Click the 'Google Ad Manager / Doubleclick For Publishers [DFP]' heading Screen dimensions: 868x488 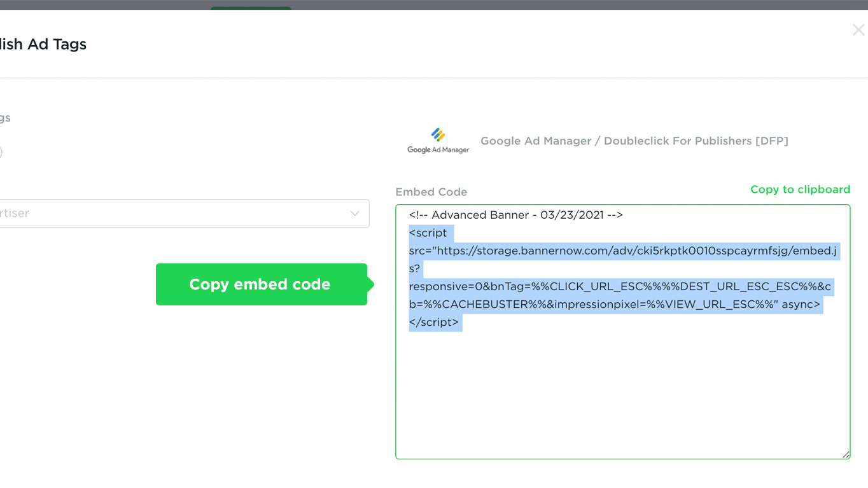634,141
